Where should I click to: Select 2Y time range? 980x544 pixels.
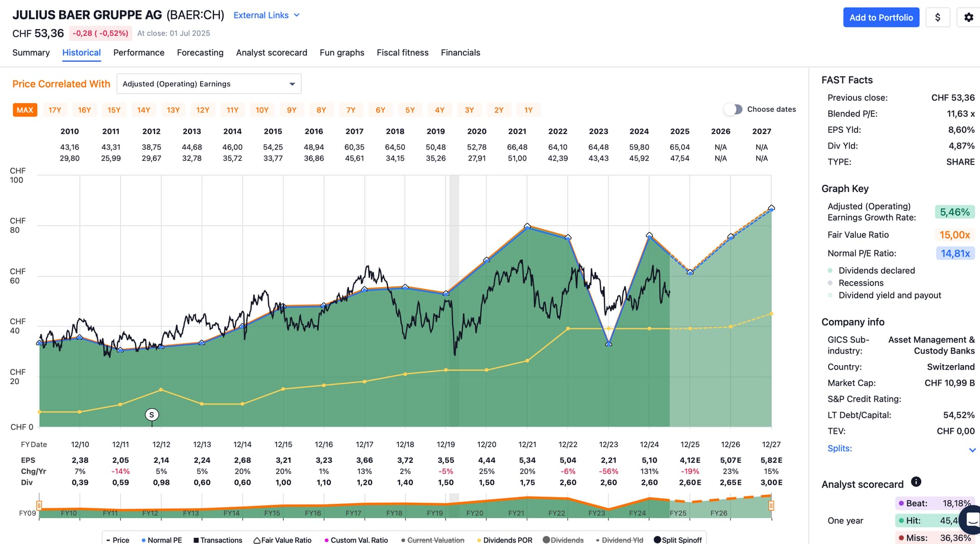tap(499, 110)
